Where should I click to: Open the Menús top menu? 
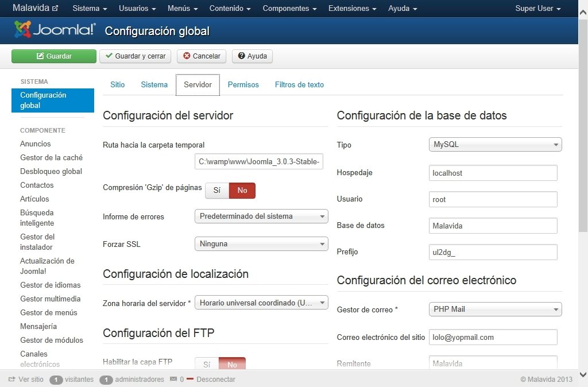coord(183,8)
